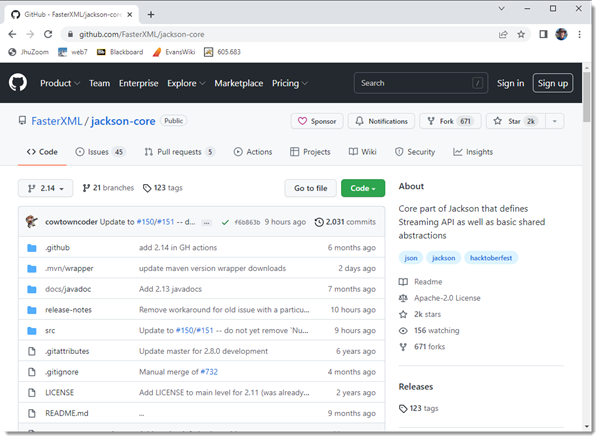
Task: Open the Blackboard bookmark
Action: 120,52
